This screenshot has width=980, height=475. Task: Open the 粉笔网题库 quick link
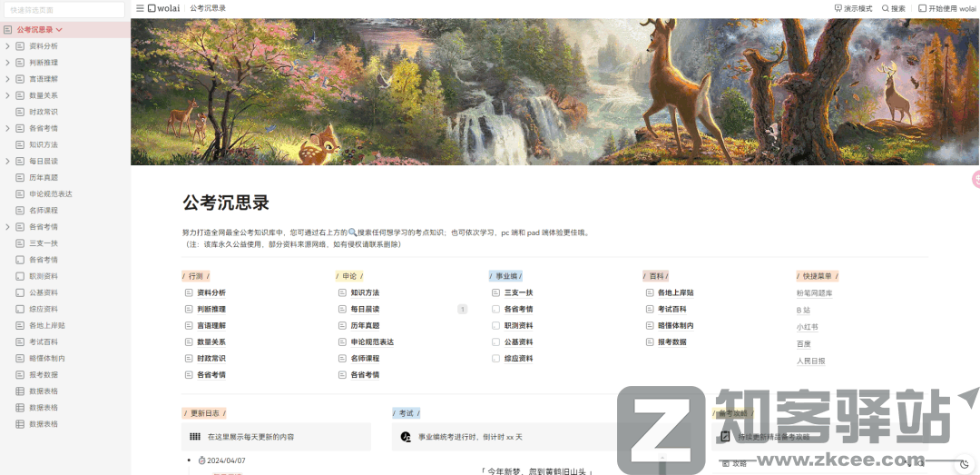(x=814, y=293)
